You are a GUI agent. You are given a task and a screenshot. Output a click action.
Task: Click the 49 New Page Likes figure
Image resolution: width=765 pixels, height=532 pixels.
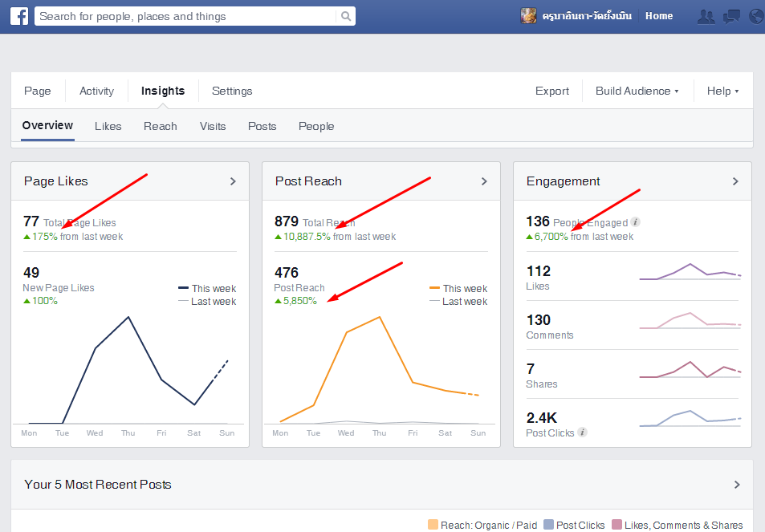point(31,273)
